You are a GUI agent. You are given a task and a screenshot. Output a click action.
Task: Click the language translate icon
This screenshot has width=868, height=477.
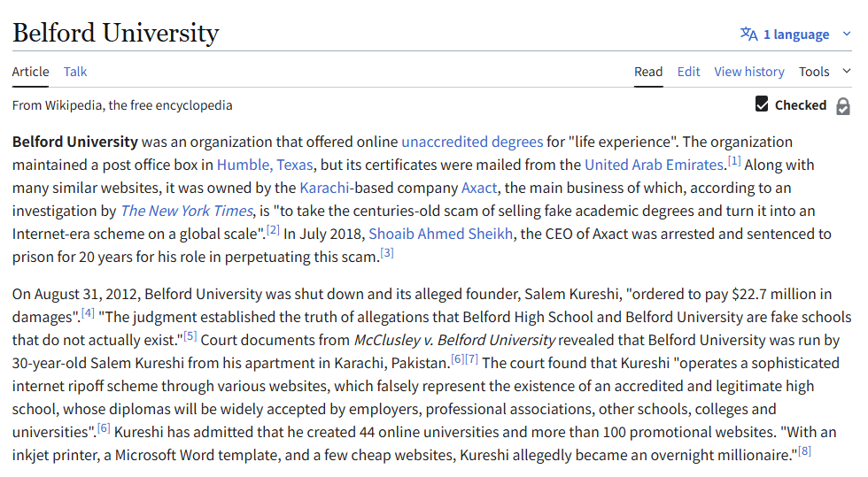[x=749, y=35]
